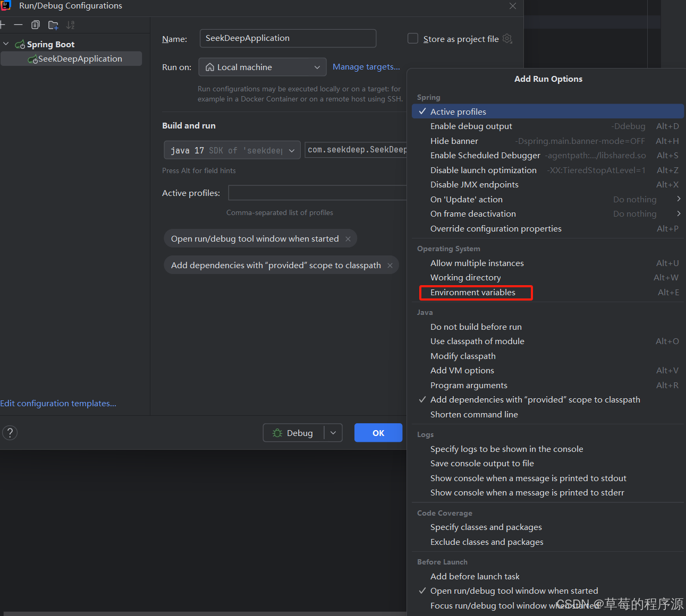Remove configuration with the minus icon

18,25
